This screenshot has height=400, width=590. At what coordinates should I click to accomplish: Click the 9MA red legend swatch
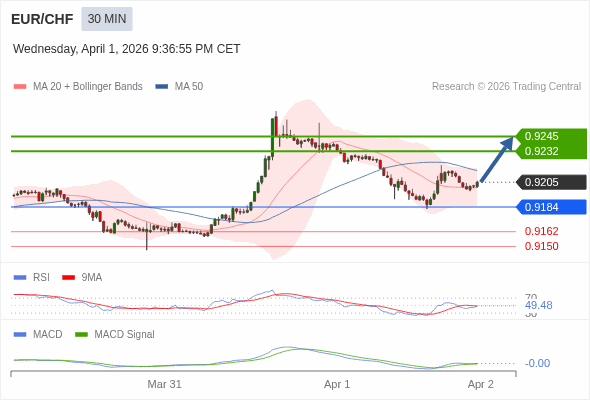coord(68,278)
